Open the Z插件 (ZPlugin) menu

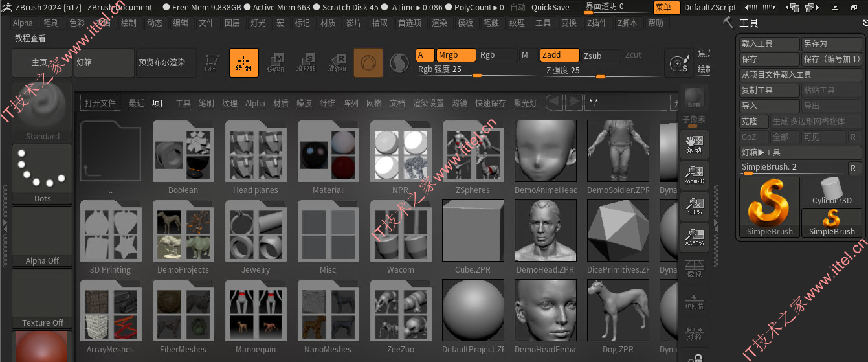pyautogui.click(x=597, y=23)
